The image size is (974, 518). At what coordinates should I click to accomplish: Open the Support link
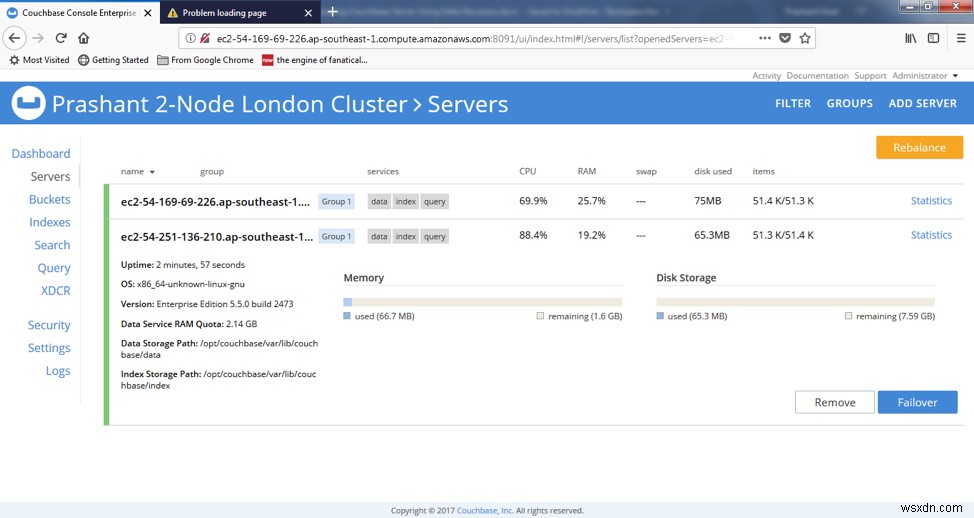pyautogui.click(x=870, y=76)
